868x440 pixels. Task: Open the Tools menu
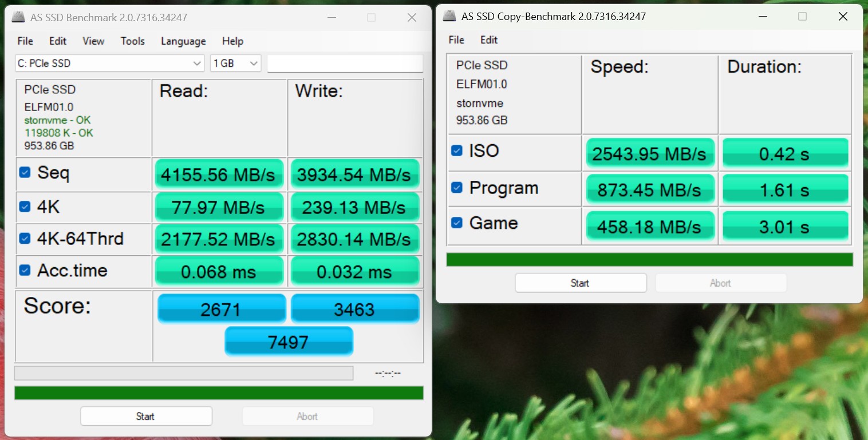click(x=132, y=41)
